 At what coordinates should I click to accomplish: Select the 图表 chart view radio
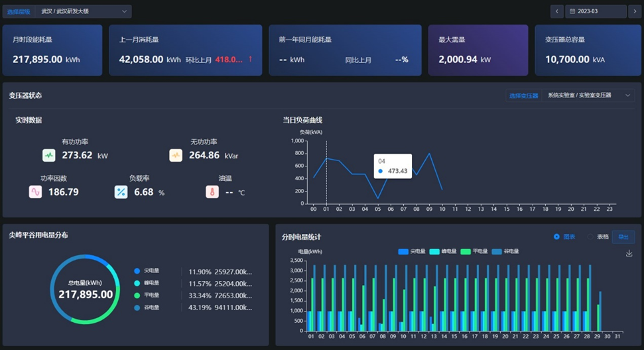click(556, 237)
